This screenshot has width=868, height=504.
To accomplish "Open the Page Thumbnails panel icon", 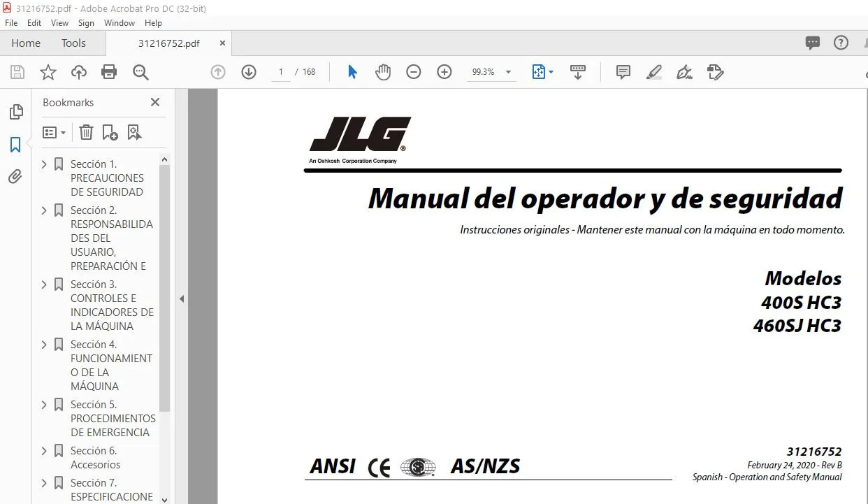I will pos(15,112).
